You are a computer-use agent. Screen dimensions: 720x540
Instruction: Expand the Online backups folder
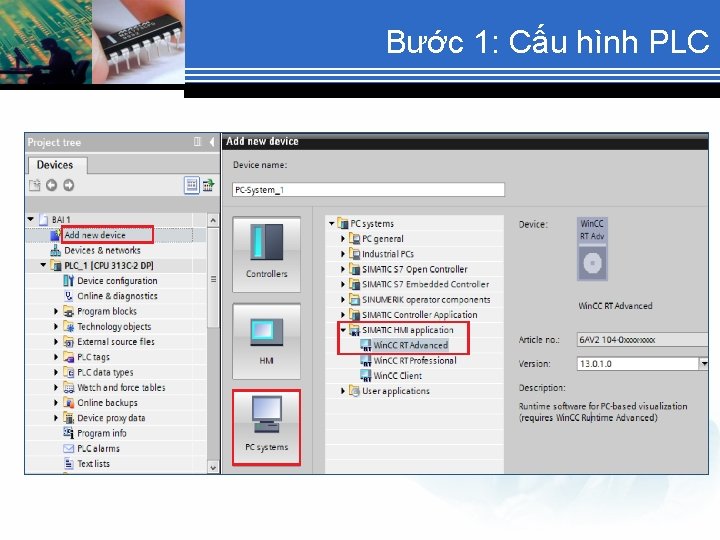click(56, 403)
